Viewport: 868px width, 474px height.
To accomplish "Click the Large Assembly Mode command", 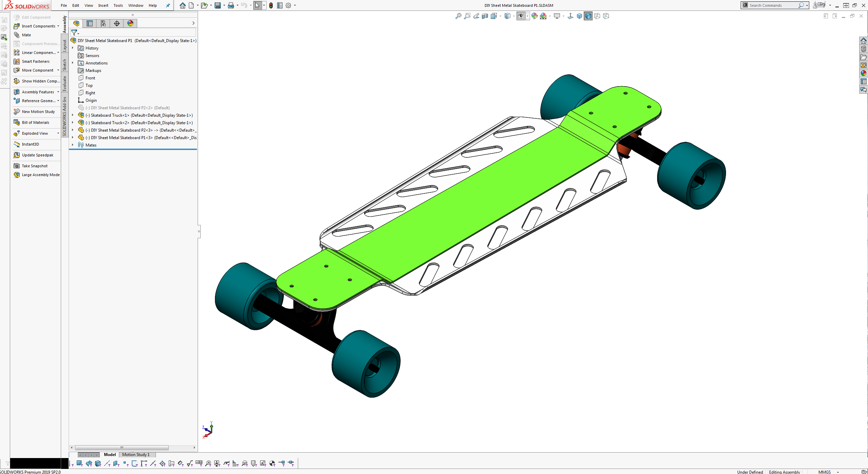I will 37,175.
